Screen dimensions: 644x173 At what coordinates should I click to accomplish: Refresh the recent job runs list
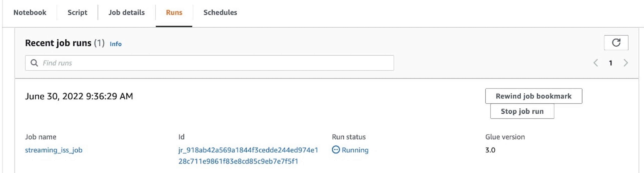point(616,43)
